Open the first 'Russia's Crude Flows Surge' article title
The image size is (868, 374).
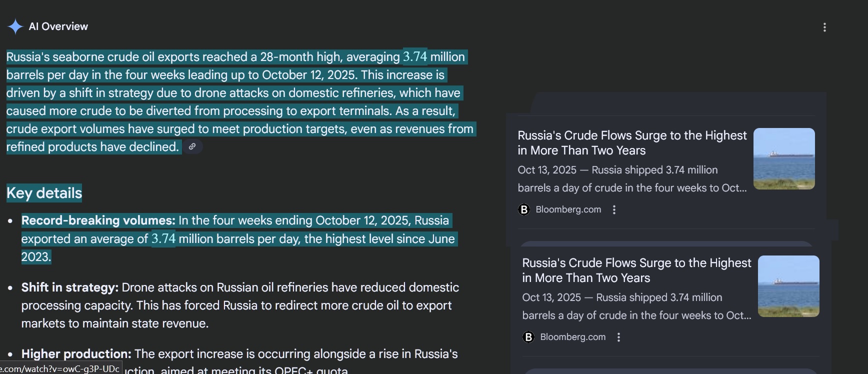632,143
